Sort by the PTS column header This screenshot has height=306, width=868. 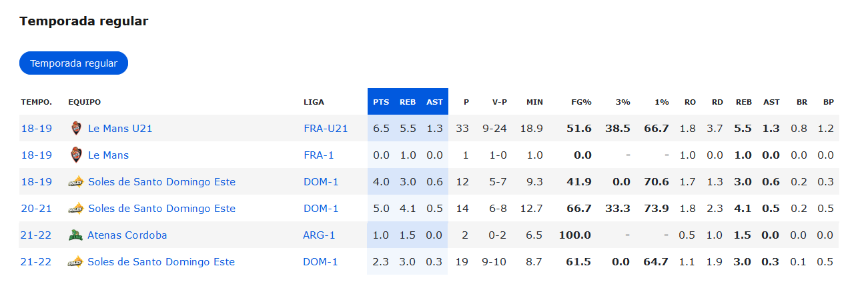[x=381, y=102]
